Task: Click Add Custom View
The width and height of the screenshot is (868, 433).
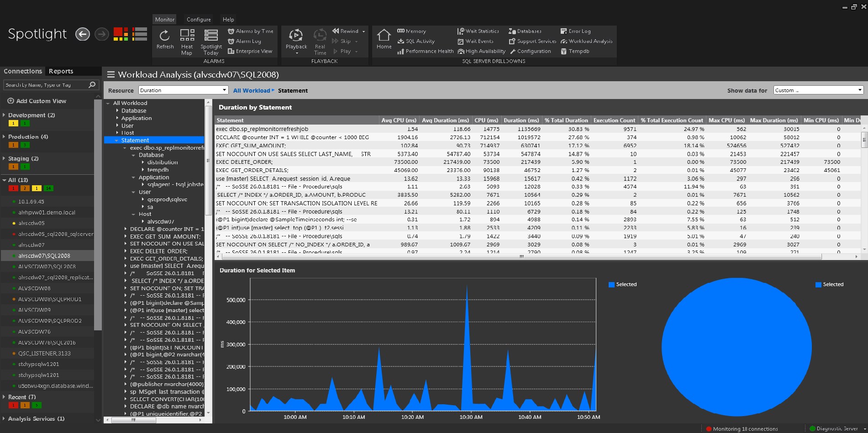Action: (x=41, y=101)
